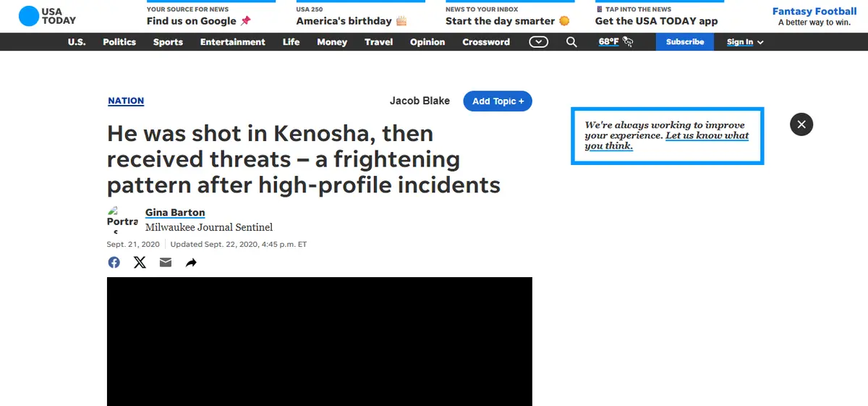Open the search magnifier icon
The width and height of the screenshot is (868, 406).
[571, 42]
